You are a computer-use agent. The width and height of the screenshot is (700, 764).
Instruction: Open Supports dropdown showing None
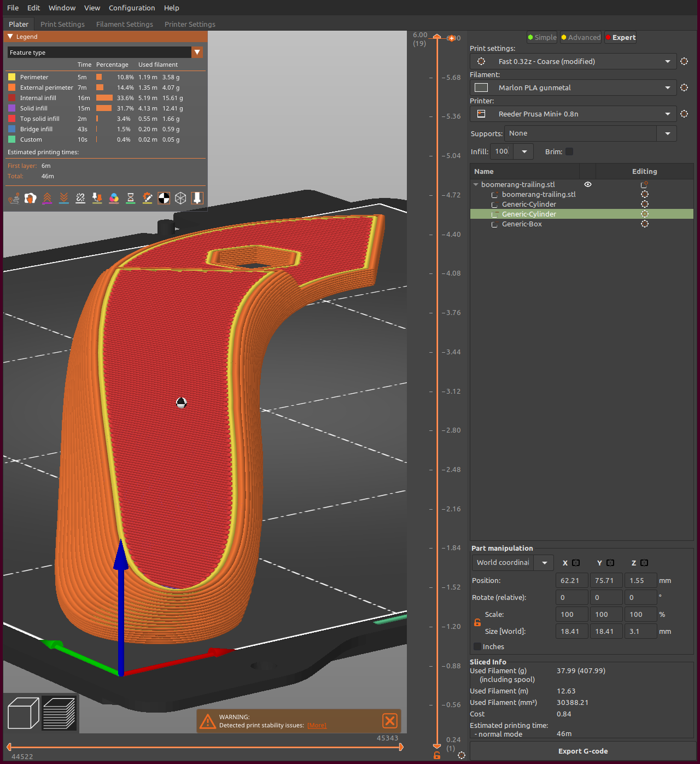point(590,133)
